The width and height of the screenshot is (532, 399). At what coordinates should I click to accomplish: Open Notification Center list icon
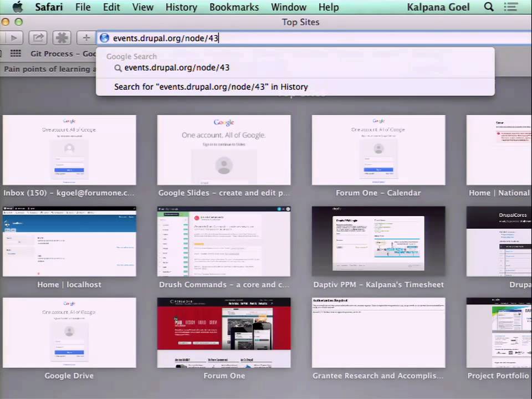point(511,7)
